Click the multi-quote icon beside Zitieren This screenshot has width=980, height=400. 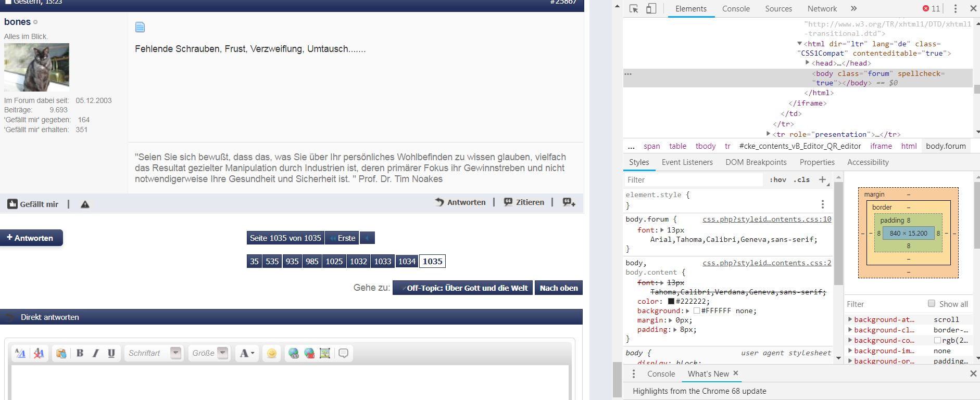569,202
